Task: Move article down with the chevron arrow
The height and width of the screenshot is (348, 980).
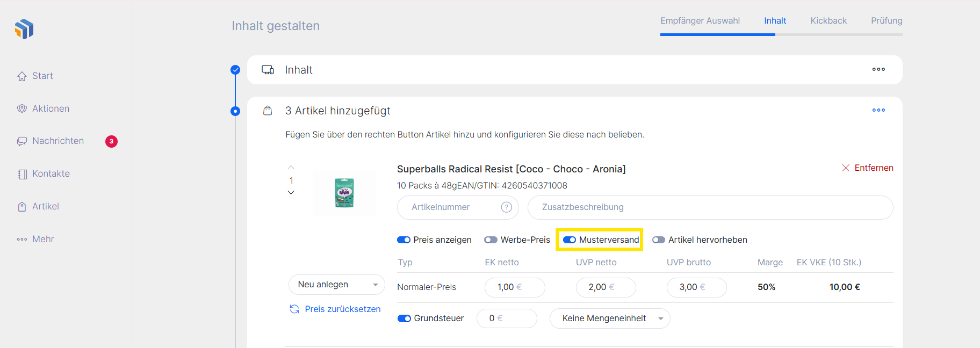Action: pos(291,193)
